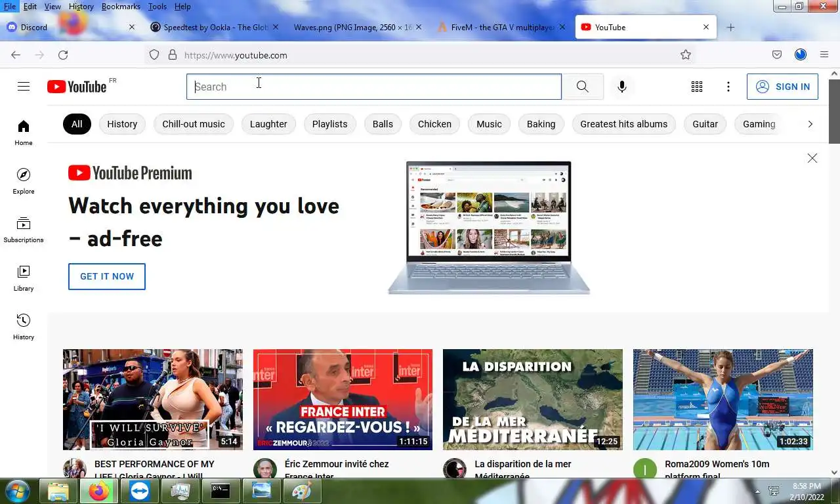Screen dimensions: 840x504
Task: Close the Discord tab
Action: tap(132, 28)
